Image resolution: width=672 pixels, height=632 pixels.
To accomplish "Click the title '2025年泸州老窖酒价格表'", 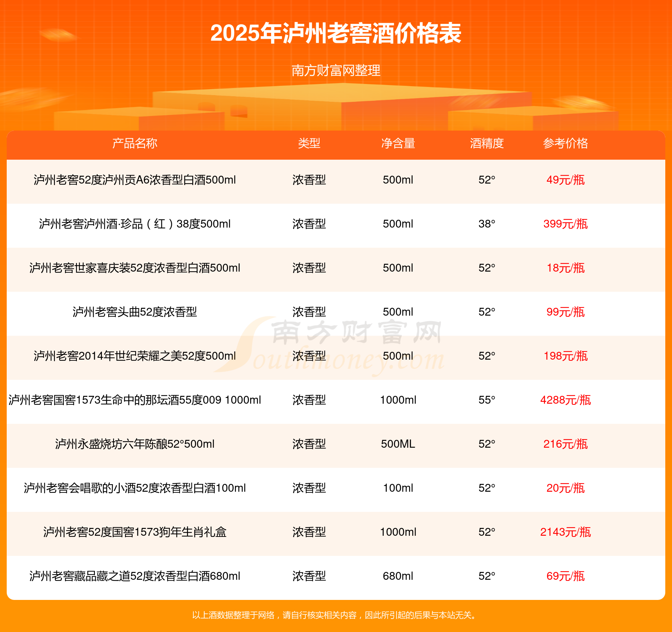I will point(336,33).
